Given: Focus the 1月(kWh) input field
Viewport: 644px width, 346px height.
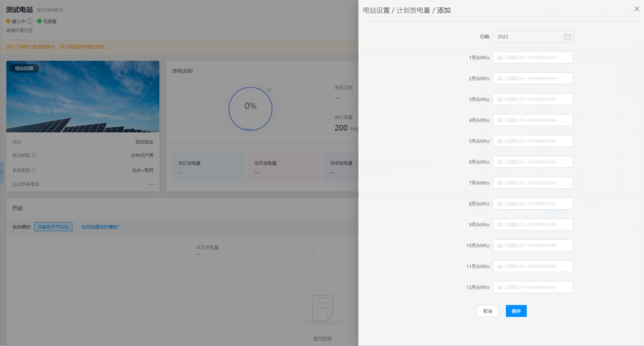Looking at the screenshot, I should point(533,58).
